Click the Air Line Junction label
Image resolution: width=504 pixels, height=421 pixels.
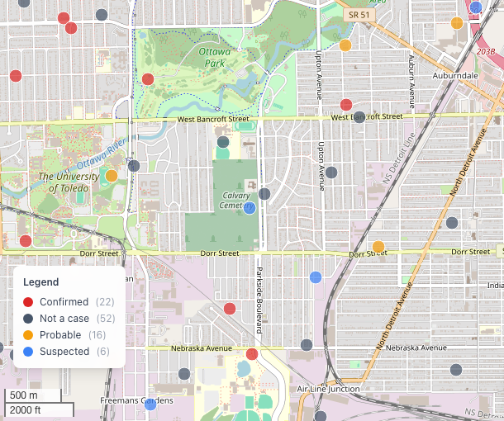(328, 389)
